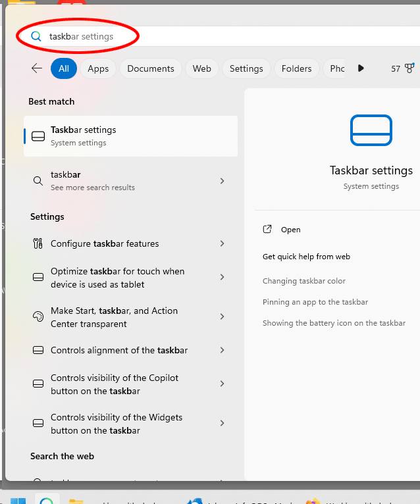
Task: Click the back arrow in search panel
Action: click(x=37, y=68)
